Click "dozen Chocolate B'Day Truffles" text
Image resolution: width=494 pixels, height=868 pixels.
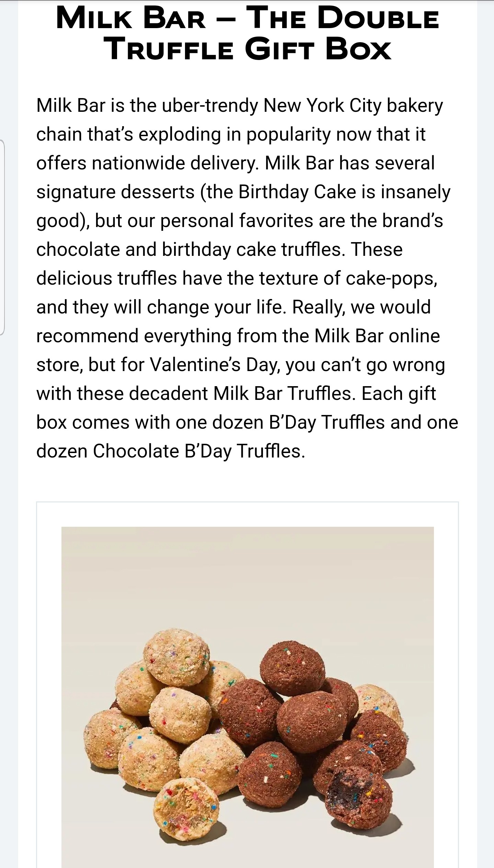[x=170, y=451]
